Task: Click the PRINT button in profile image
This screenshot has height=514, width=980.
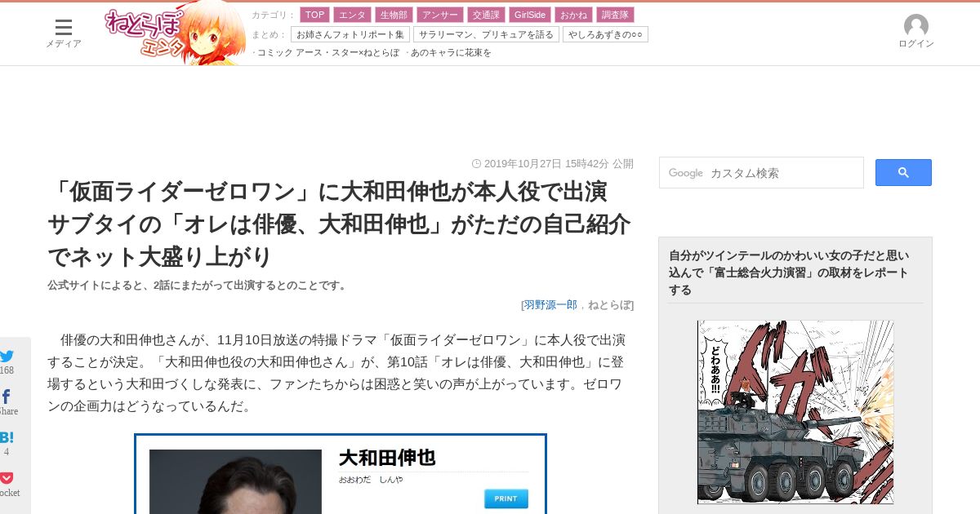Action: click(x=506, y=498)
